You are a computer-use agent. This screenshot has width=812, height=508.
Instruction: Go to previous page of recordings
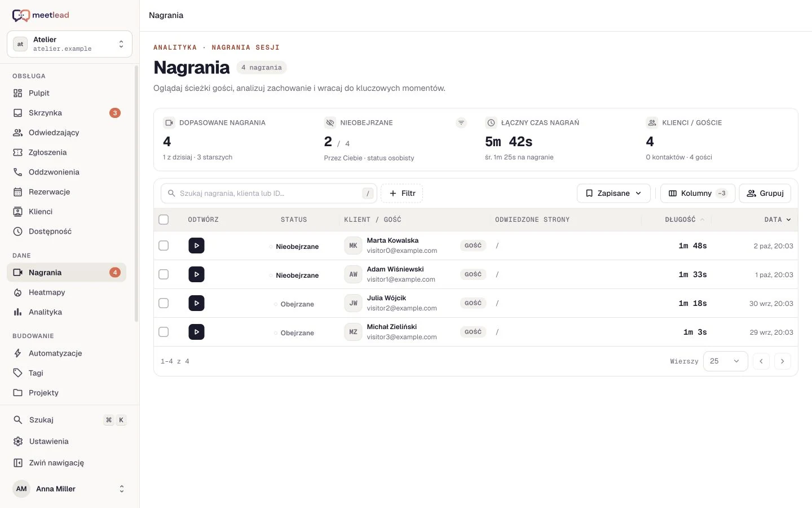[x=761, y=361]
